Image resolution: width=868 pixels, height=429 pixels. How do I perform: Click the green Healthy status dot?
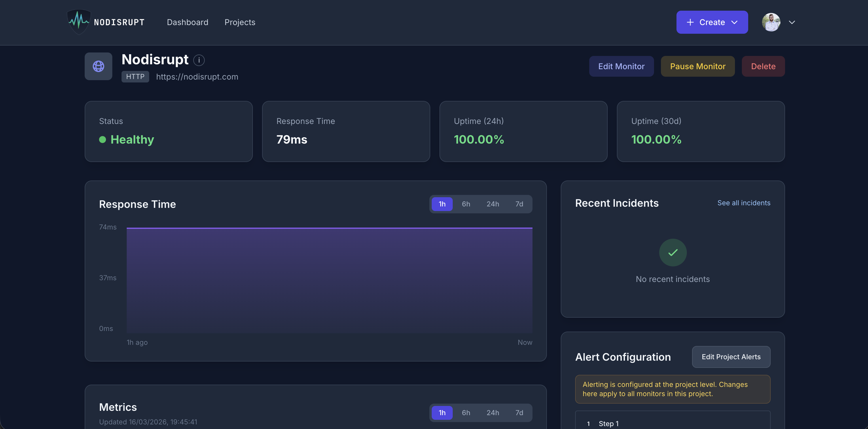point(103,140)
